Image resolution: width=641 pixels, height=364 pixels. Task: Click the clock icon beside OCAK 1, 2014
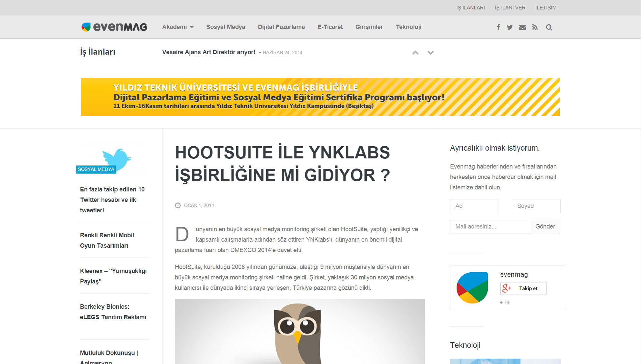pyautogui.click(x=178, y=205)
